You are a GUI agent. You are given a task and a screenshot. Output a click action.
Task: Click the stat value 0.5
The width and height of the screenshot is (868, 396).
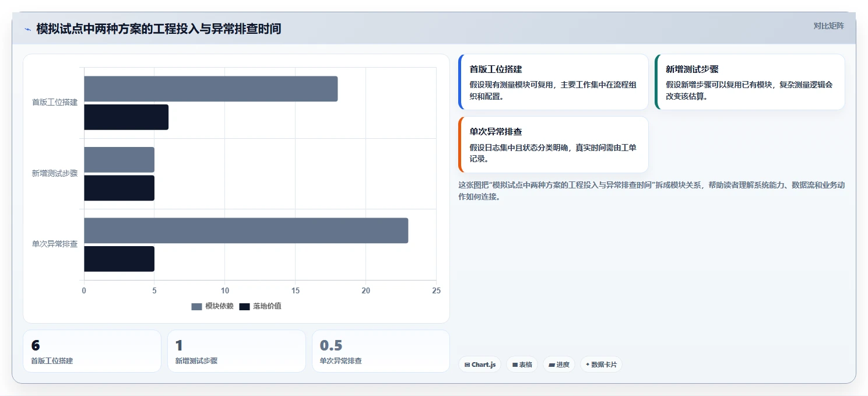[x=331, y=345]
